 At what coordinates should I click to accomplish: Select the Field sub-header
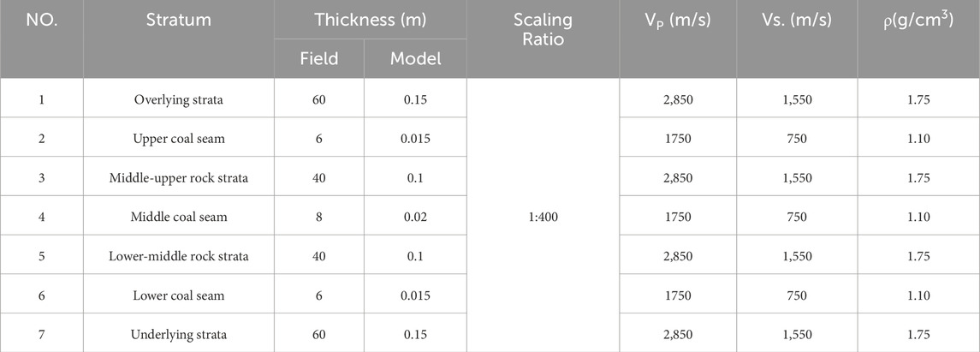pos(319,59)
